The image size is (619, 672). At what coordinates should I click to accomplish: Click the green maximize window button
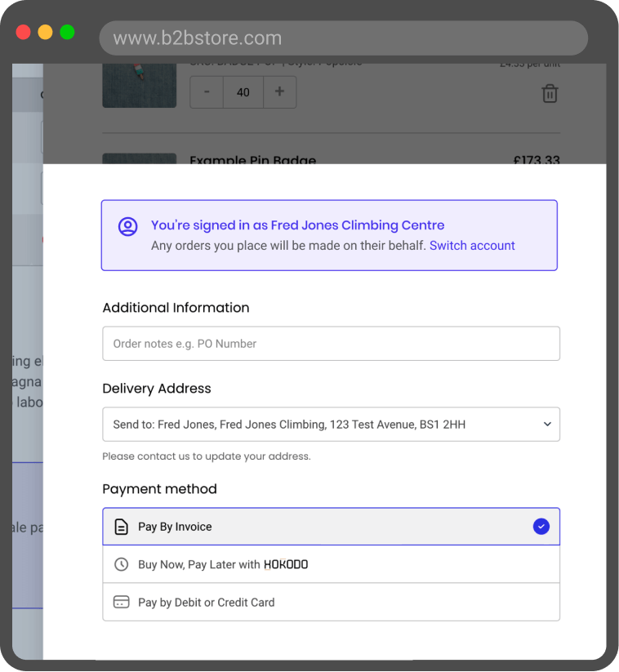click(x=67, y=33)
